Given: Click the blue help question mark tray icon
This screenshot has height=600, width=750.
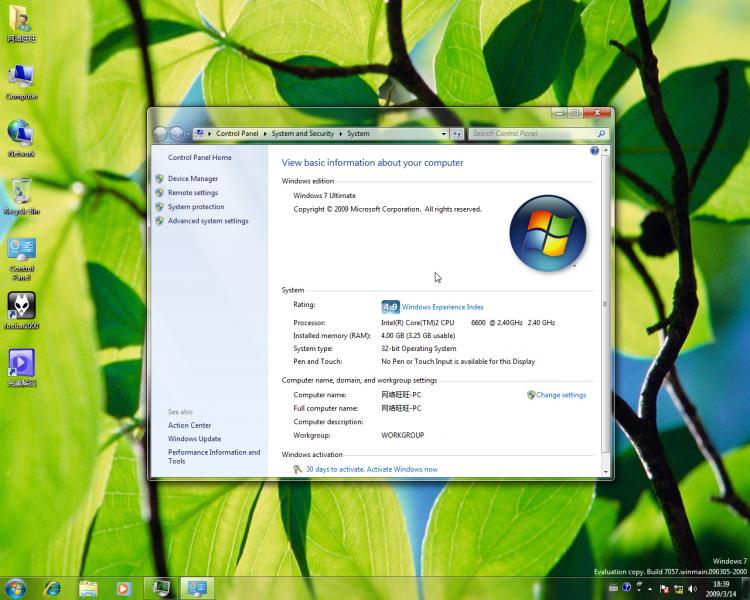Looking at the screenshot, I should pyautogui.click(x=626, y=587).
